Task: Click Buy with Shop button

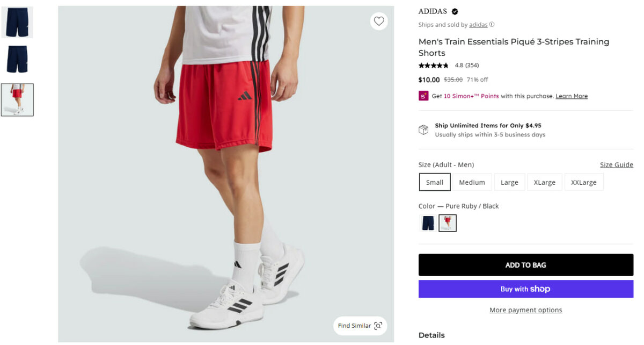Action: click(x=525, y=289)
